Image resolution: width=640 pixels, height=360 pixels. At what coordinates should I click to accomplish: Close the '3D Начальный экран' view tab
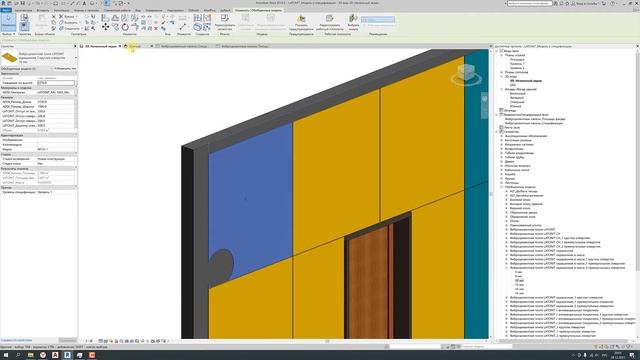120,46
